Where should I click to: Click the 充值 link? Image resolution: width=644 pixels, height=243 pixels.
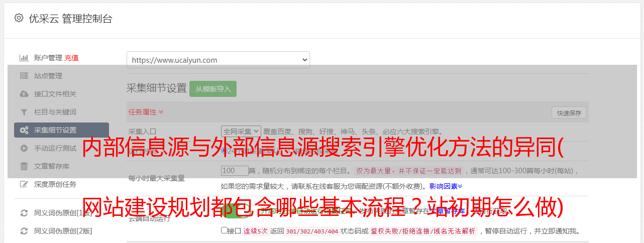click(71, 58)
